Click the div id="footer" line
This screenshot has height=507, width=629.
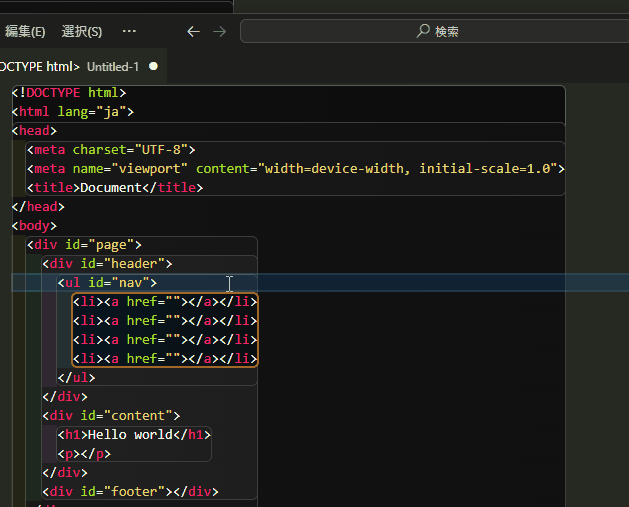point(130,491)
